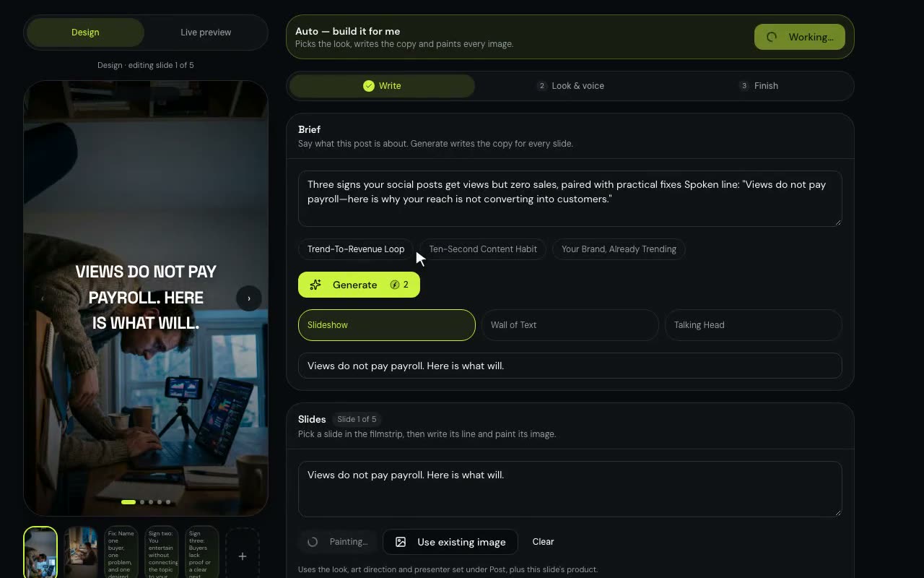This screenshot has width=924, height=578.
Task: Switch to the Design tab
Action: [x=85, y=33]
